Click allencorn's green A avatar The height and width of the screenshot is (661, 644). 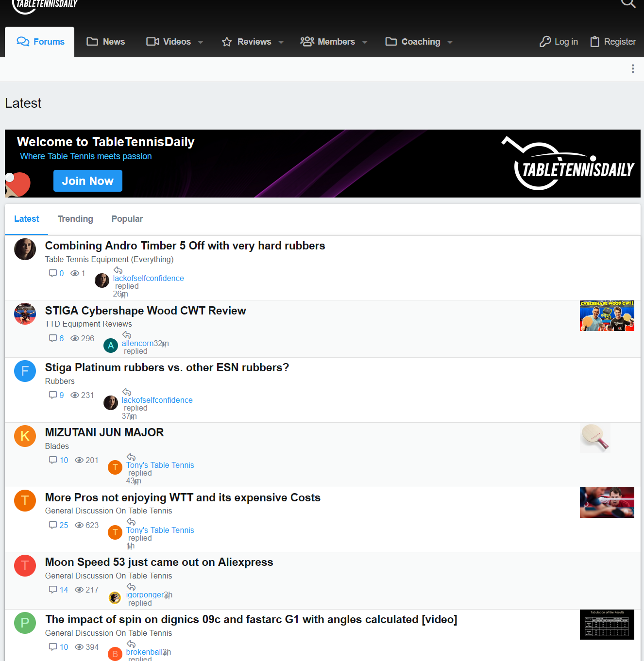[111, 346]
